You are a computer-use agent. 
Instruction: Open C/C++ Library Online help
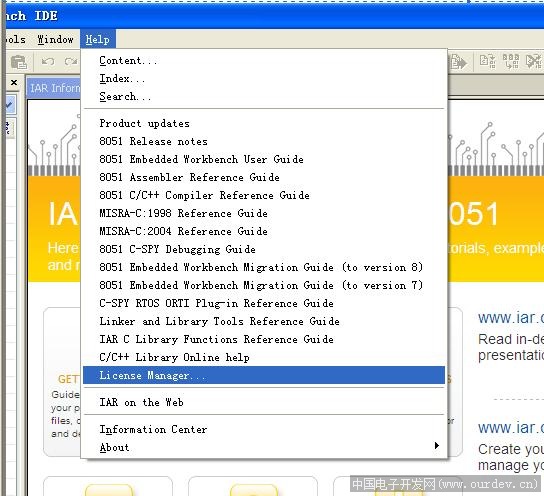pos(264,358)
